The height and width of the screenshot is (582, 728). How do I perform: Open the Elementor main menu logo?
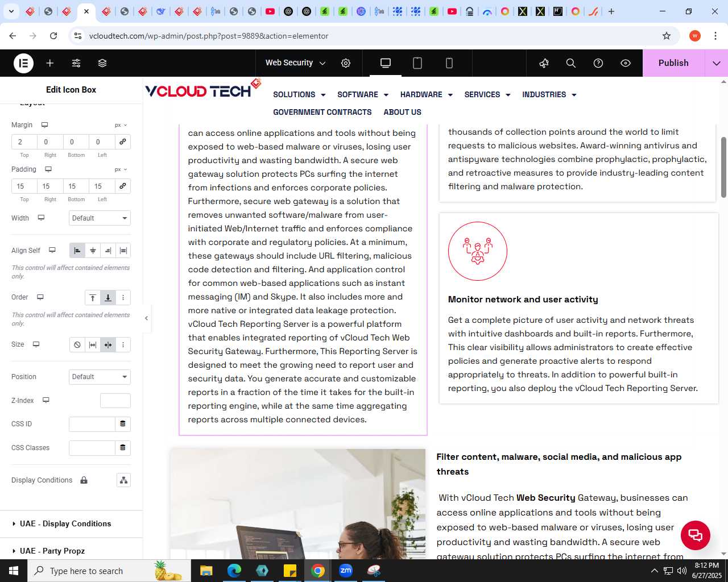tap(23, 63)
